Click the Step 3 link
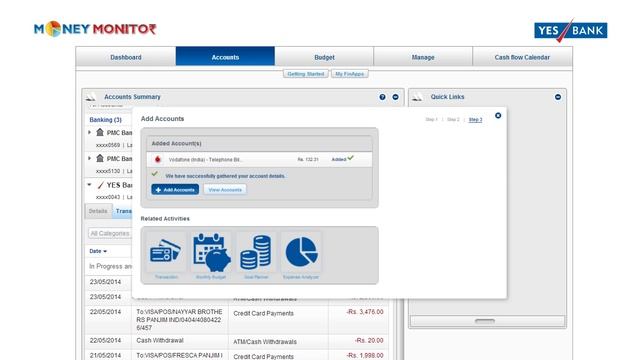Screen dimensions: 640x360 476,120
